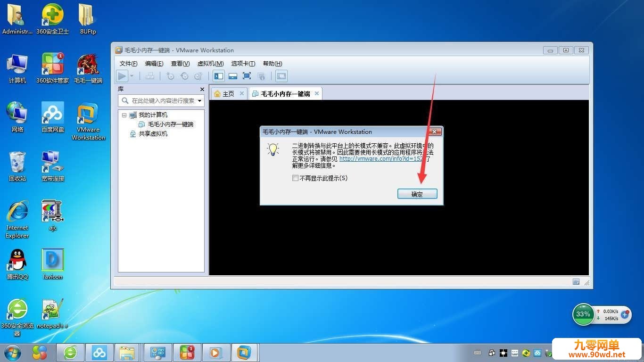Select 毛毛小内存一键端 VM in the library tree
The image size is (644, 362).
point(171,124)
